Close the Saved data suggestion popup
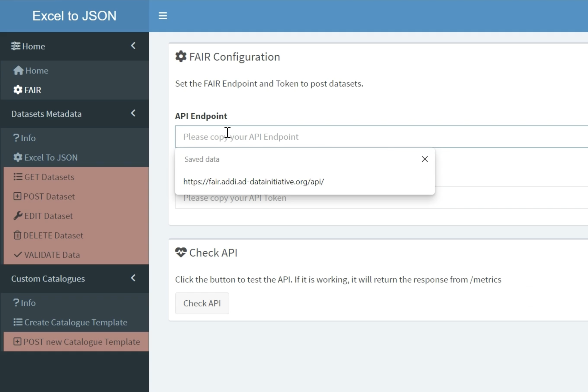The image size is (588, 392). pyautogui.click(x=425, y=159)
